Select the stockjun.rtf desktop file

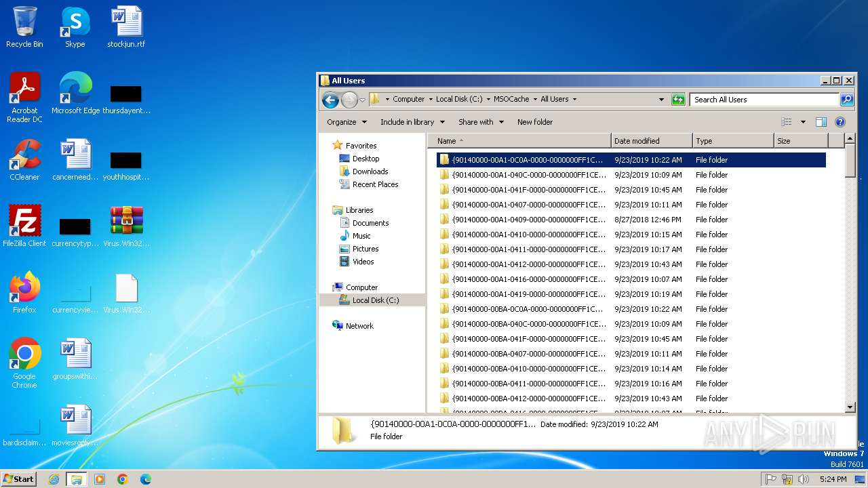tap(126, 27)
